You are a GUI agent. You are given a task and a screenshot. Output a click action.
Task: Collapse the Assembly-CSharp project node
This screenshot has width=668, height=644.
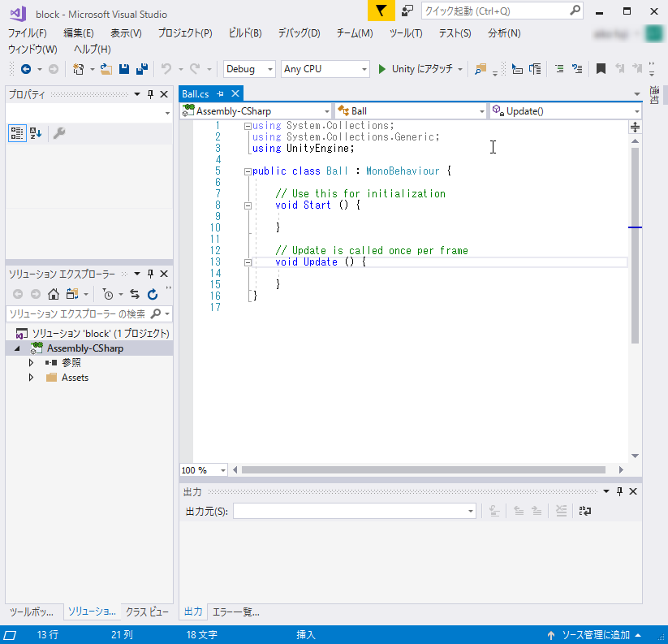(17, 348)
